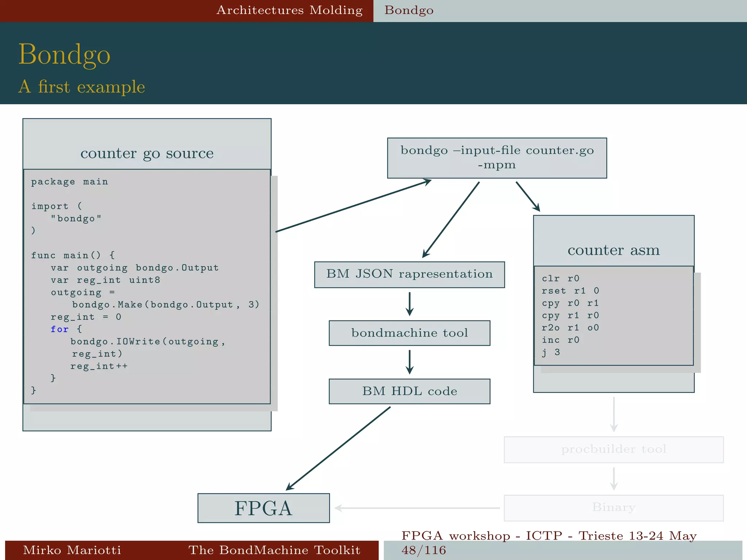Select the Bondgo header subsection tab

409,10
